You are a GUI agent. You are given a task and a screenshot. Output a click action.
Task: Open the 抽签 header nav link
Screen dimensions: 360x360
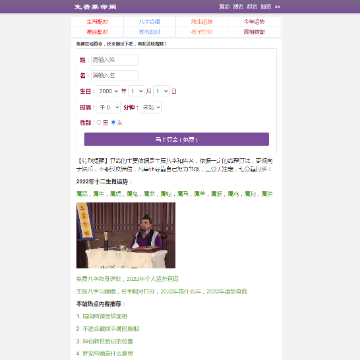coord(266,7)
